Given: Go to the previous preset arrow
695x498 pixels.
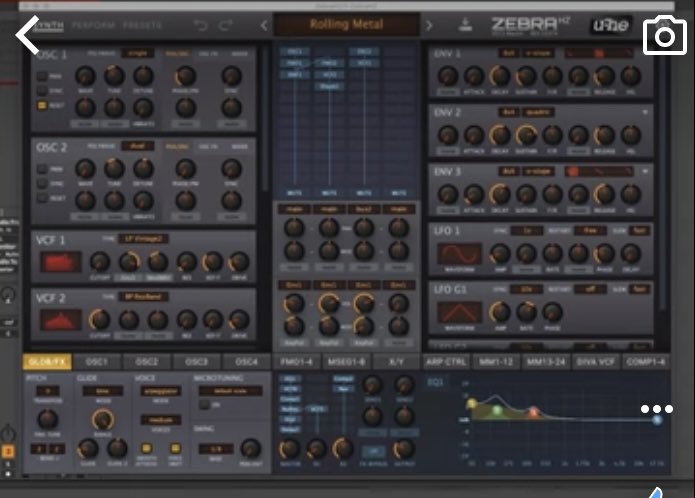Looking at the screenshot, I should (x=264, y=25).
